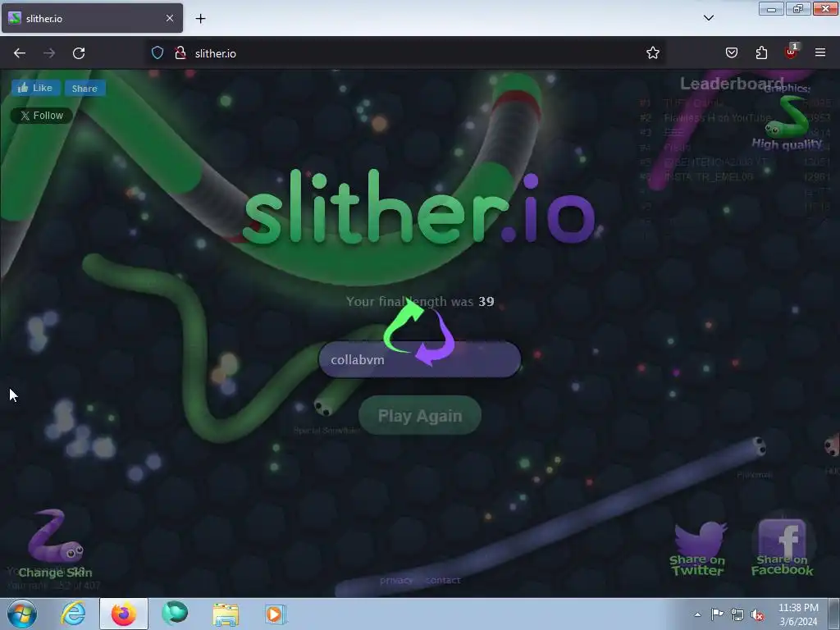Go back with browser back arrow
The width and height of the screenshot is (840, 630).
pos(20,53)
